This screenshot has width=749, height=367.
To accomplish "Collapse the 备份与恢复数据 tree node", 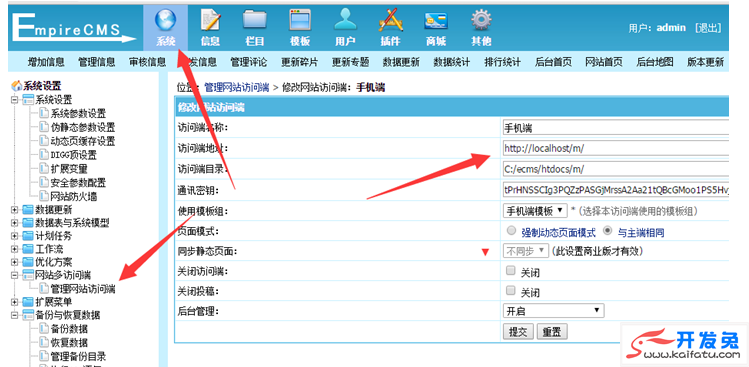I will 15,315.
